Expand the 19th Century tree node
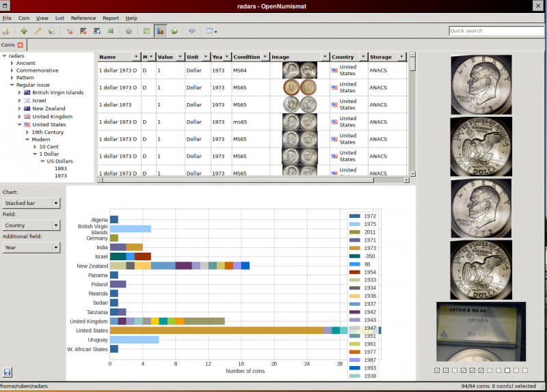Viewport: 547px width, 392px height. 27,132
